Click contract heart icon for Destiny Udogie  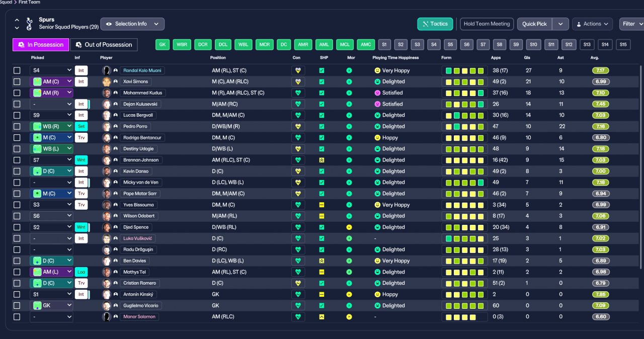point(298,149)
